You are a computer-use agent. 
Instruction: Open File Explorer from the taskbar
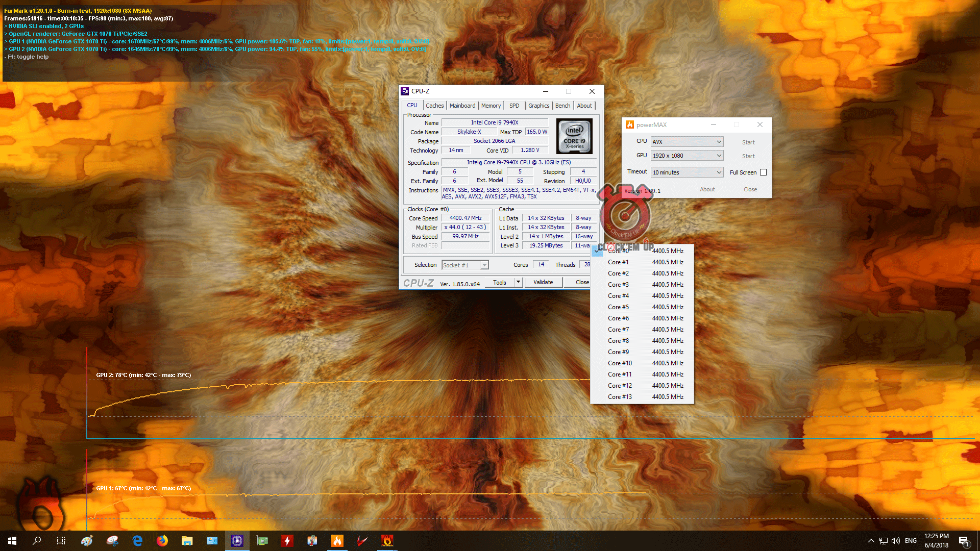[x=187, y=541]
